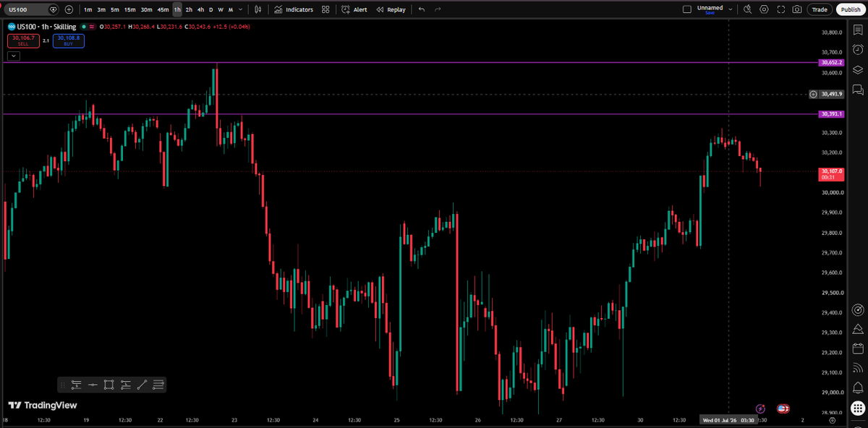Open the news feed broadcast icon

pos(858,367)
